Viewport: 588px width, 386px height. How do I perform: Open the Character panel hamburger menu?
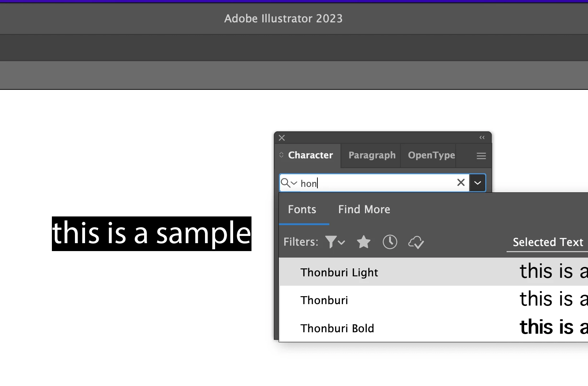click(481, 156)
